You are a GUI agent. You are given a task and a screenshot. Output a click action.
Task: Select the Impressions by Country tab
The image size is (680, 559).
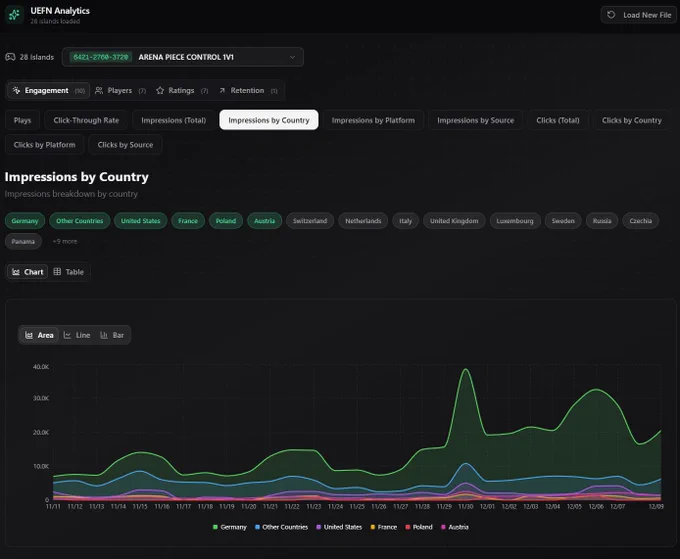tap(269, 120)
